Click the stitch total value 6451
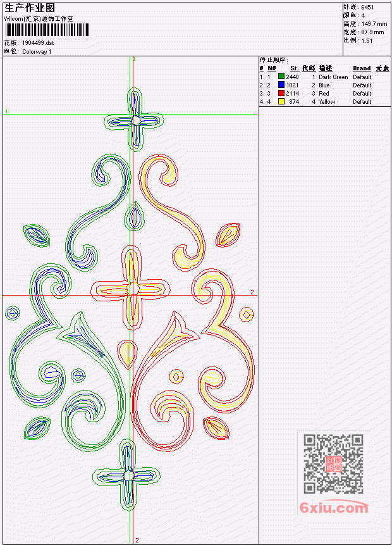This screenshot has width=392, height=545. (367, 8)
